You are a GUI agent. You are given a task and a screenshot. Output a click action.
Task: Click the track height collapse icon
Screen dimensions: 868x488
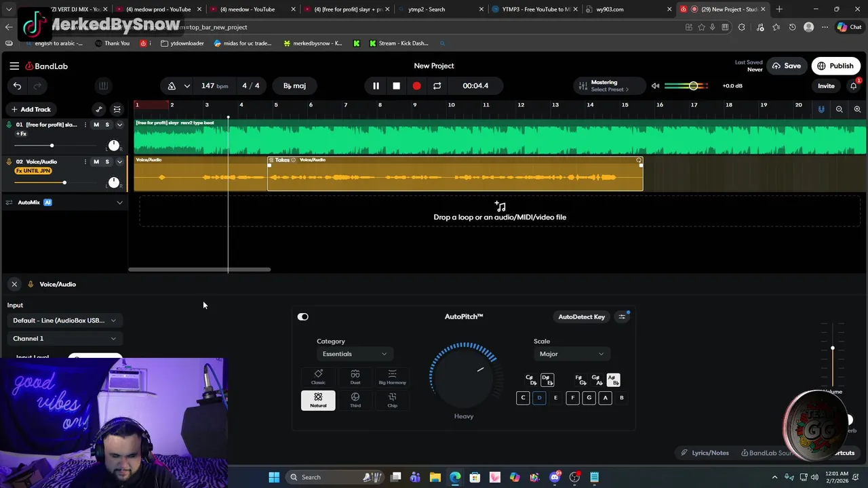point(117,109)
